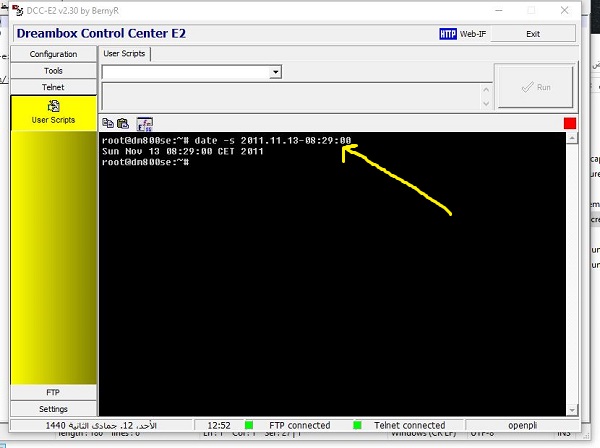Click the DCC-E2 title bar app icon
The height and width of the screenshot is (448, 600).
click(18, 10)
